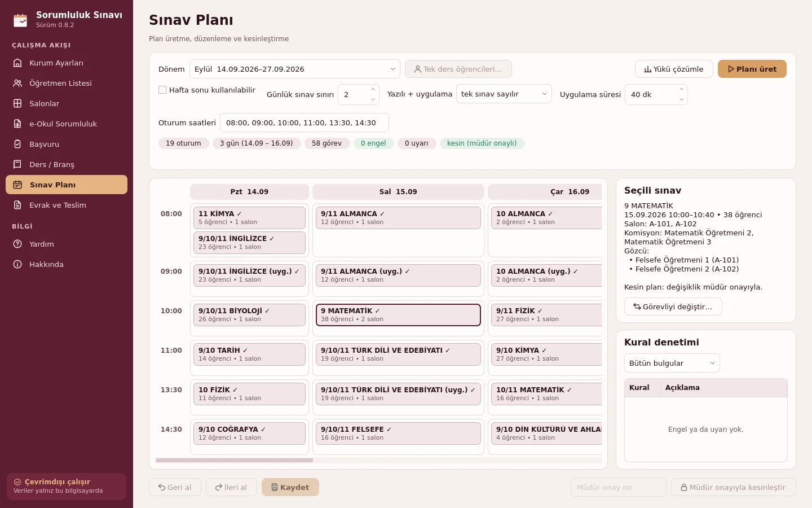The image size is (812, 508).
Task: Open the Dönem dropdown
Action: click(295, 69)
